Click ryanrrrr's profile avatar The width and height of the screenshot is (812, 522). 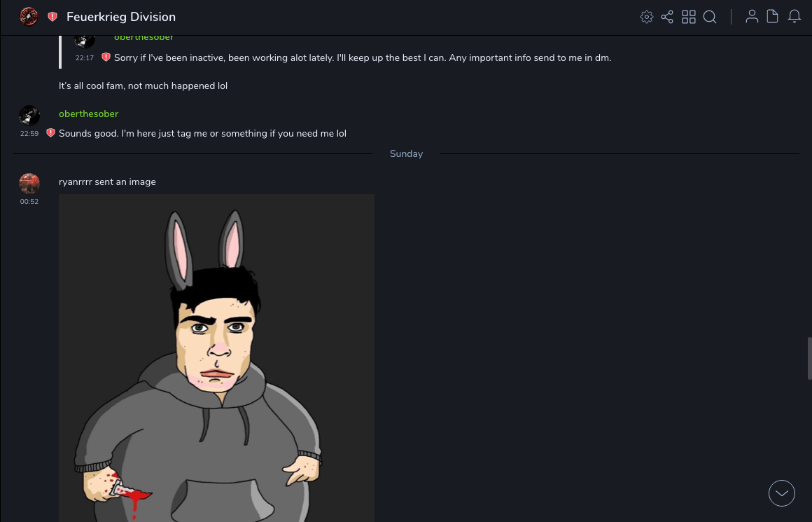click(29, 184)
